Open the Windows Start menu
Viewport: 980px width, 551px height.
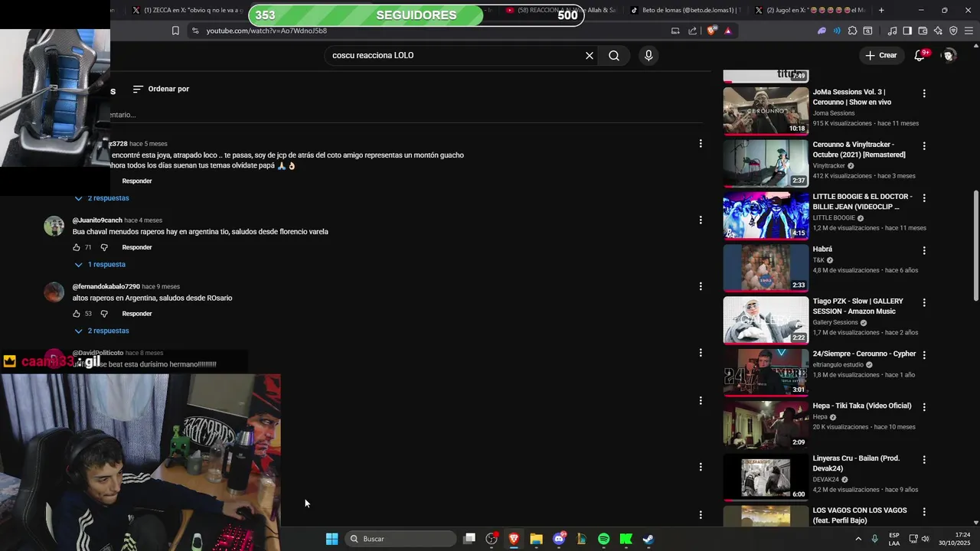coord(332,539)
